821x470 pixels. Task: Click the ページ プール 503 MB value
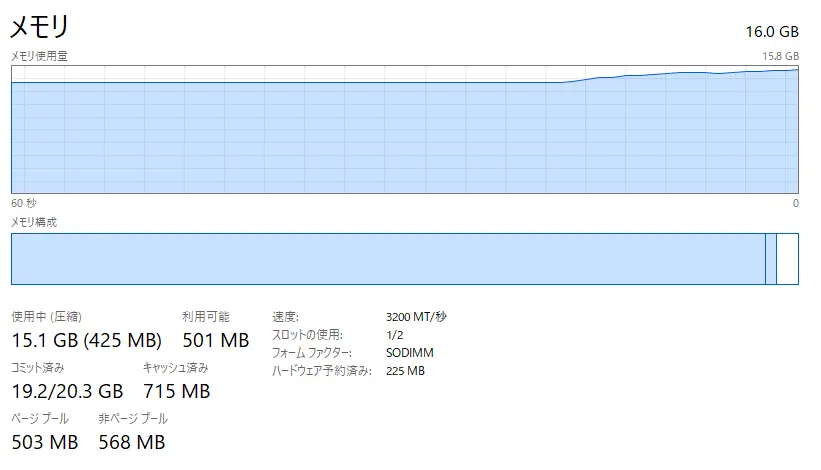point(44,442)
